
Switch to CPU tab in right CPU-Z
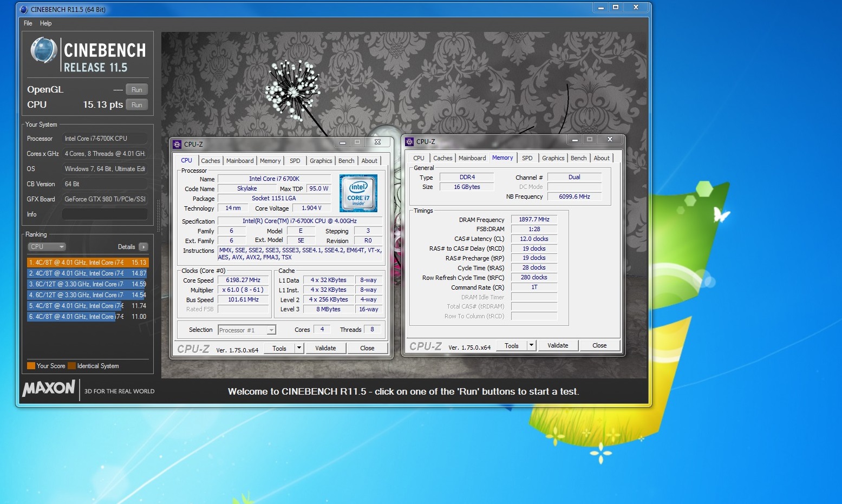click(419, 158)
